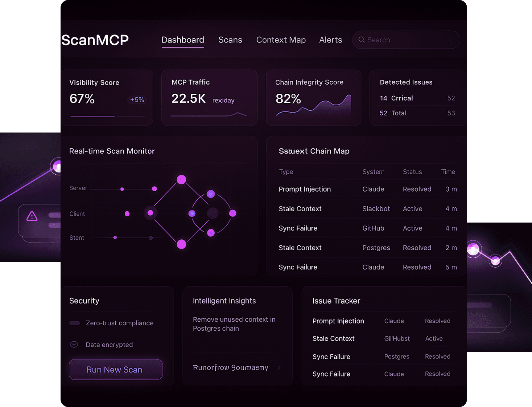Click Postgres in the Issue Tracker
The image size is (532, 407).
coord(396,357)
